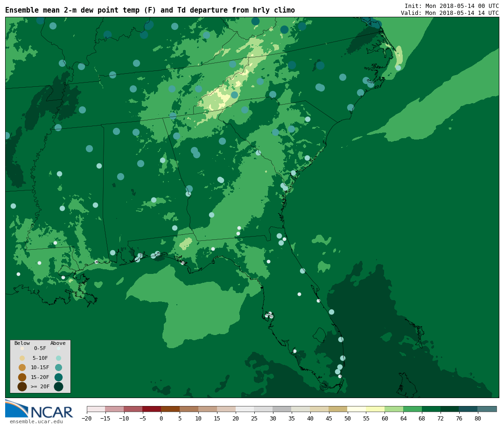Click the colorbar swatch between -15 and -10
The image size is (504, 427).
pos(115,409)
